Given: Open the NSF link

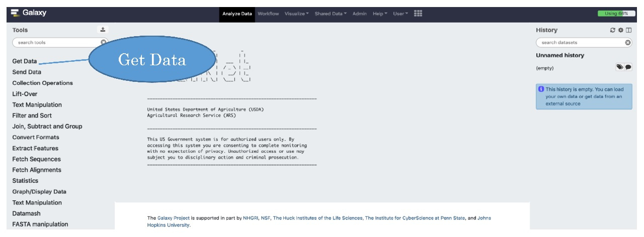Looking at the screenshot, I should [265, 218].
